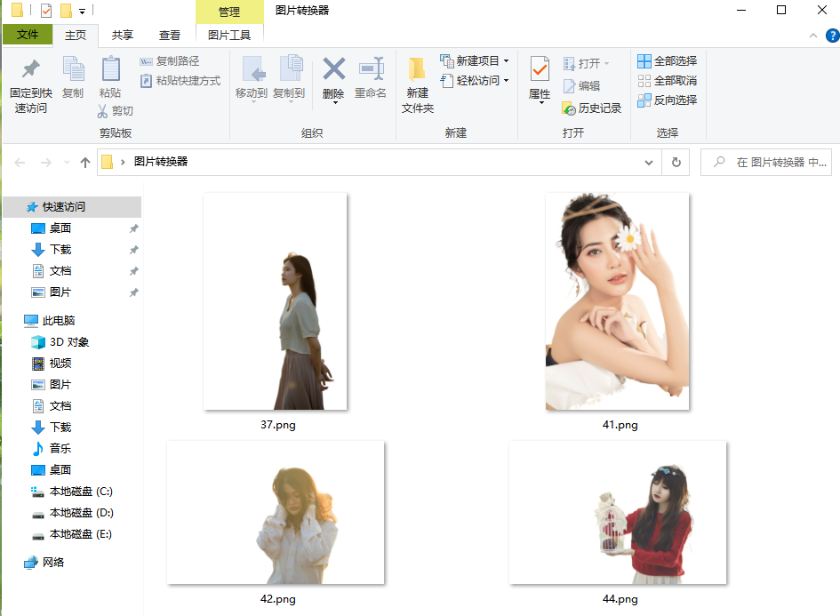Click the search box for 图片转换器
Viewport: 840px width, 616px height.
[x=766, y=163]
